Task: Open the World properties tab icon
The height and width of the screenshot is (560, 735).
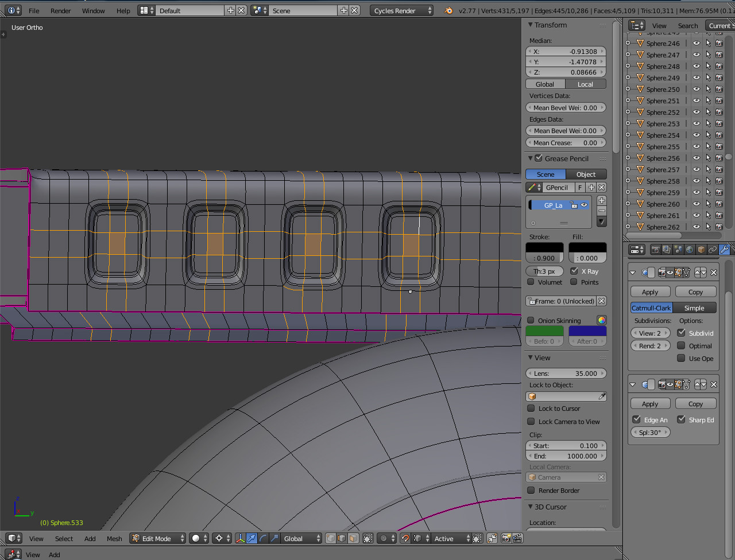Action: (690, 250)
